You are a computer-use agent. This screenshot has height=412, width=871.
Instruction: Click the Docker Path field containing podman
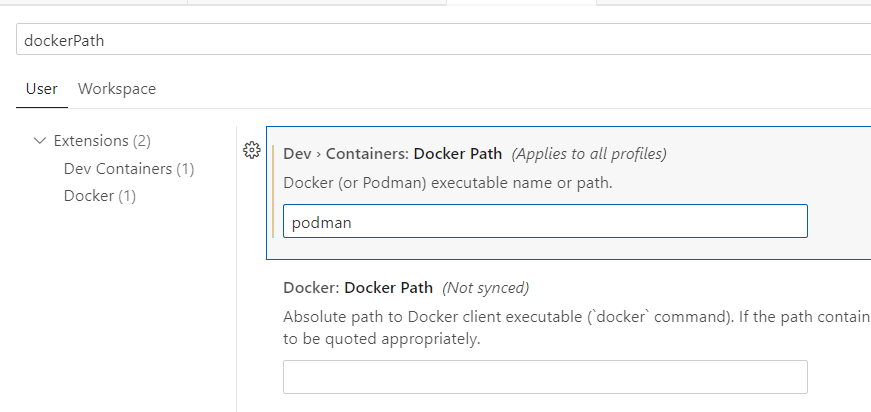[x=545, y=222]
